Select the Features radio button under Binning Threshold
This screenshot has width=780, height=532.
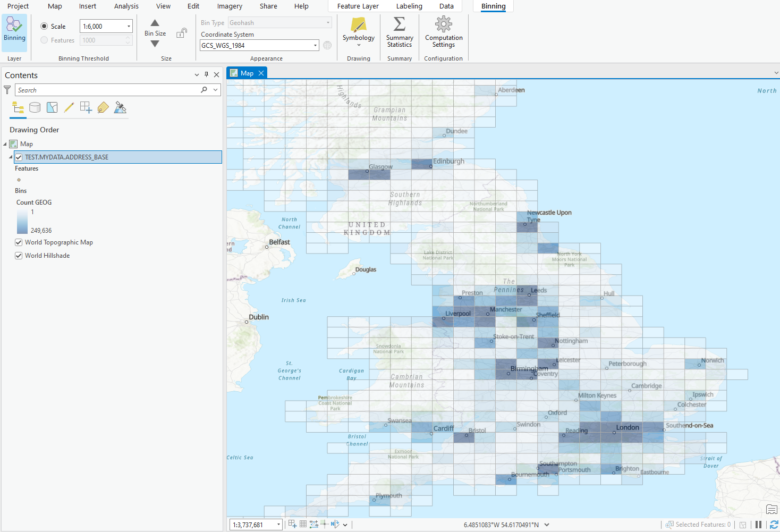44,40
